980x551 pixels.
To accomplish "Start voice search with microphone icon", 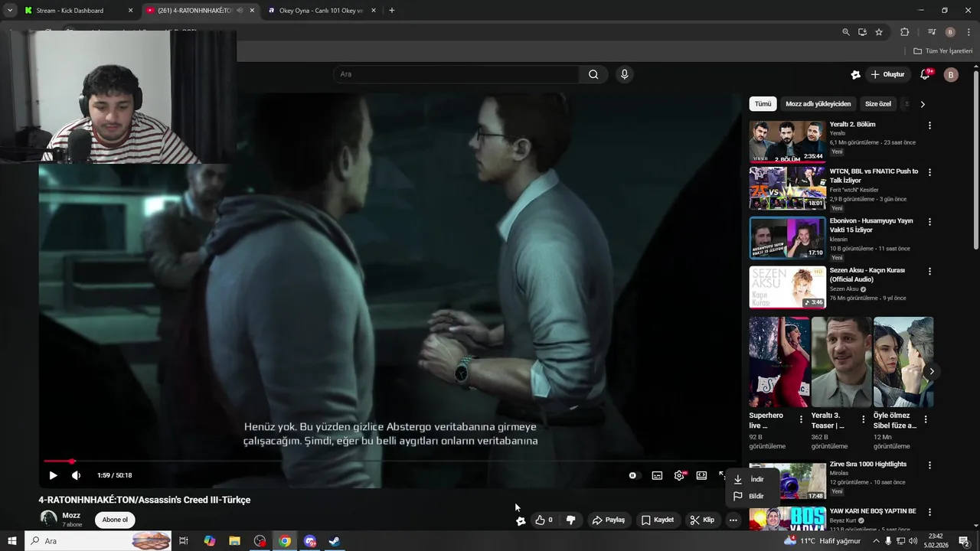I will click(x=624, y=74).
